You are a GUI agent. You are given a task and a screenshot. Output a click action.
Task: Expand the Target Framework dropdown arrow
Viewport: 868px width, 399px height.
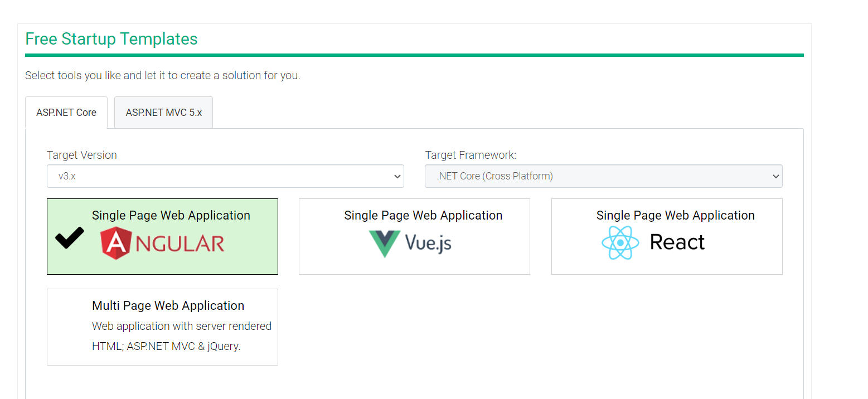coord(775,177)
